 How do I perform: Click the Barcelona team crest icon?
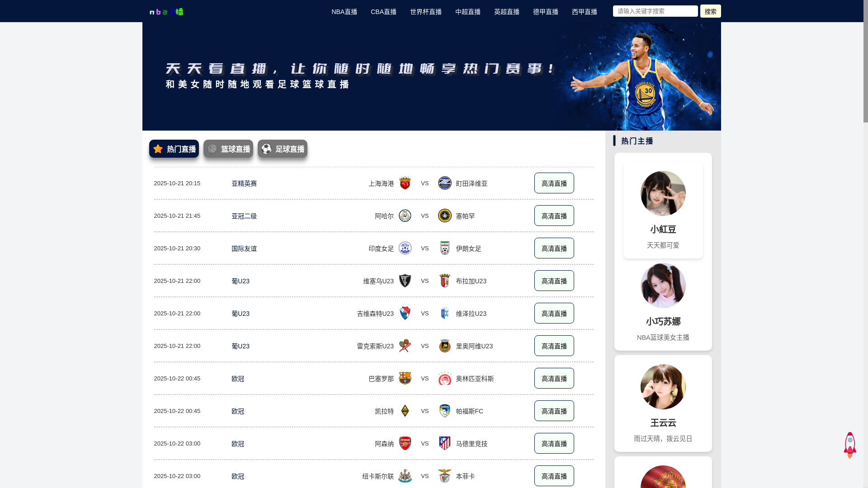click(x=405, y=378)
